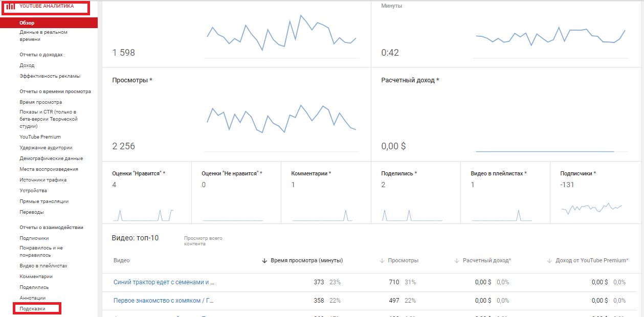Select Источники трафика in sidebar
The height and width of the screenshot is (317, 644).
pyautogui.click(x=43, y=180)
